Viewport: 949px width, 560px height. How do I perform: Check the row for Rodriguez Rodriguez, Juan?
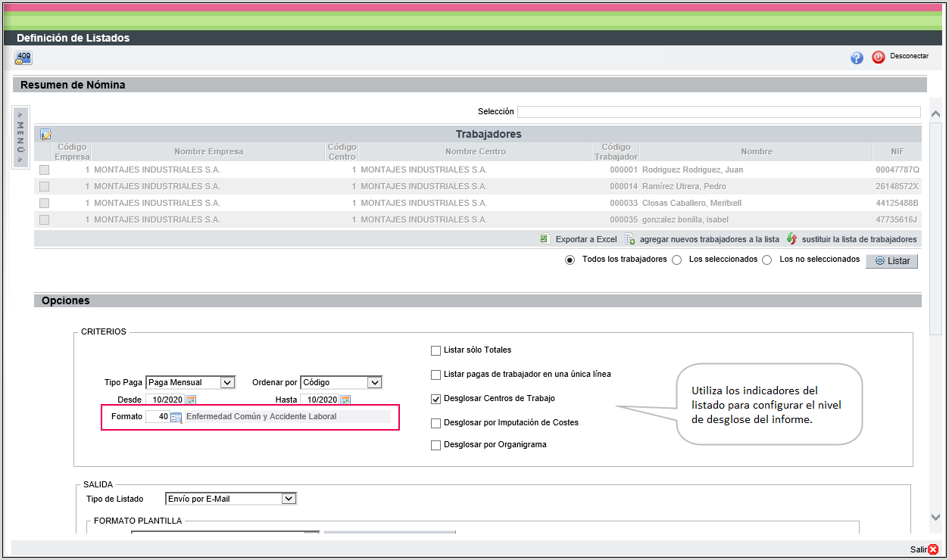44,170
